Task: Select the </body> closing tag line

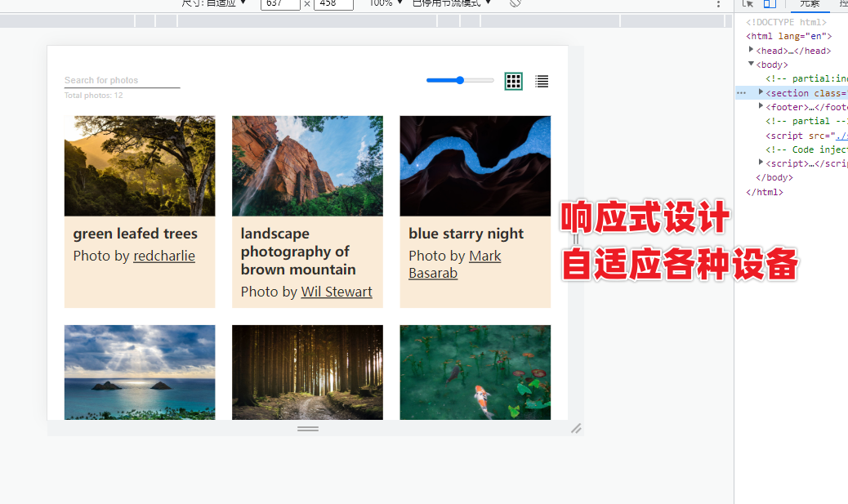Action: click(774, 177)
